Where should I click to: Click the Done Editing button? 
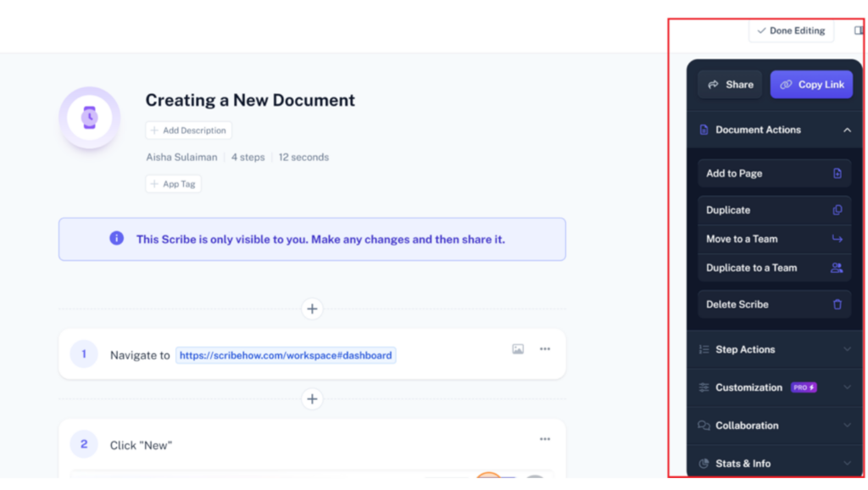click(791, 31)
